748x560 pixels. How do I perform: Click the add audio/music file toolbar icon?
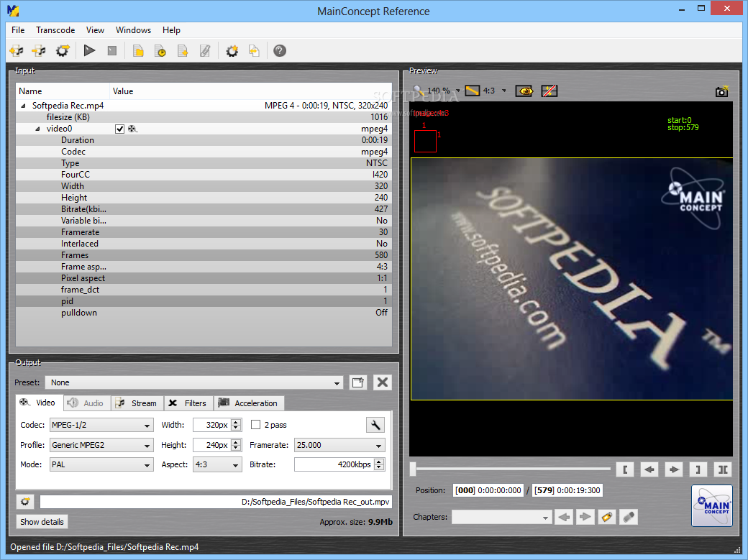tap(39, 50)
